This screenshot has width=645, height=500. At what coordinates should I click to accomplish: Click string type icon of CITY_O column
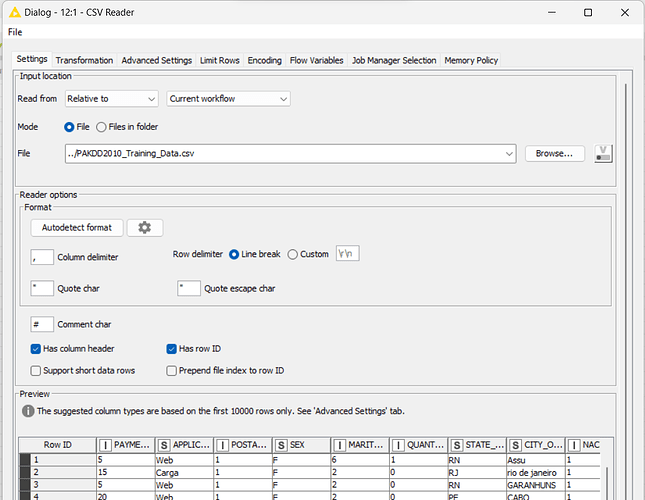(515, 445)
